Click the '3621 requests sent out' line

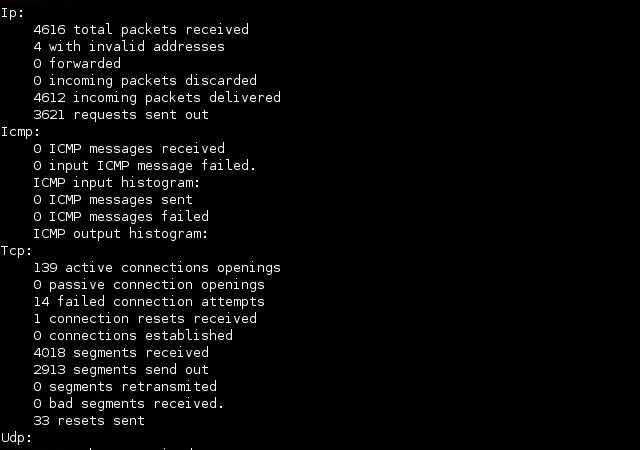click(x=121, y=115)
